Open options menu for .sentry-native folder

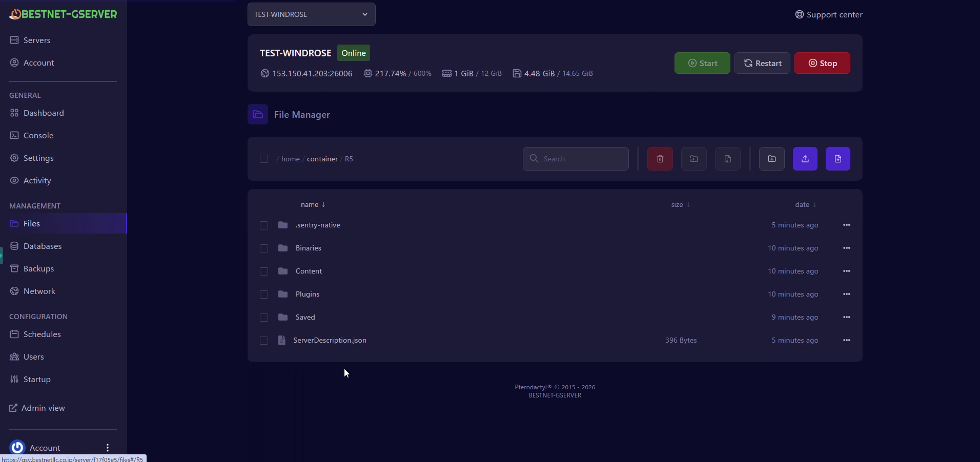tap(846, 225)
